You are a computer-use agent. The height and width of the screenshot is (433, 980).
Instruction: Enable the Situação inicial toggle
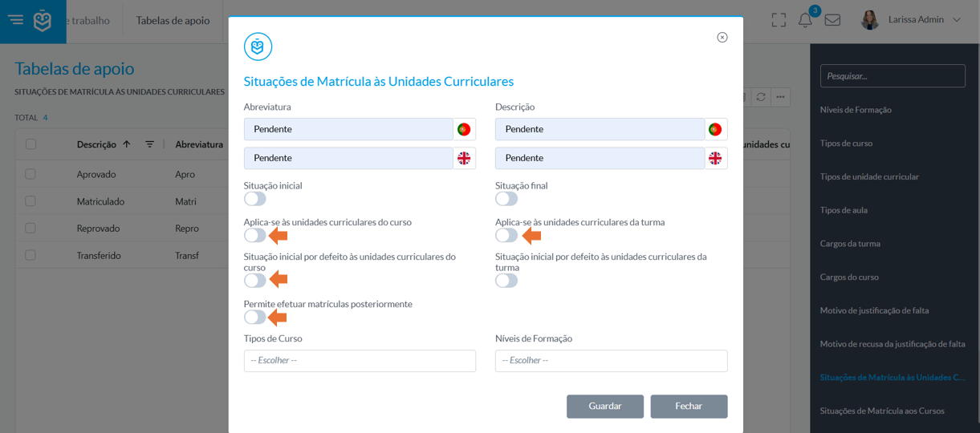click(255, 199)
